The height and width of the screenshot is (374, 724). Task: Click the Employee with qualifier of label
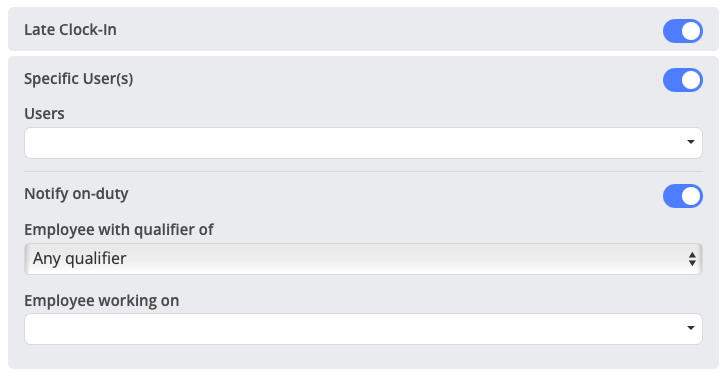pyautogui.click(x=119, y=229)
